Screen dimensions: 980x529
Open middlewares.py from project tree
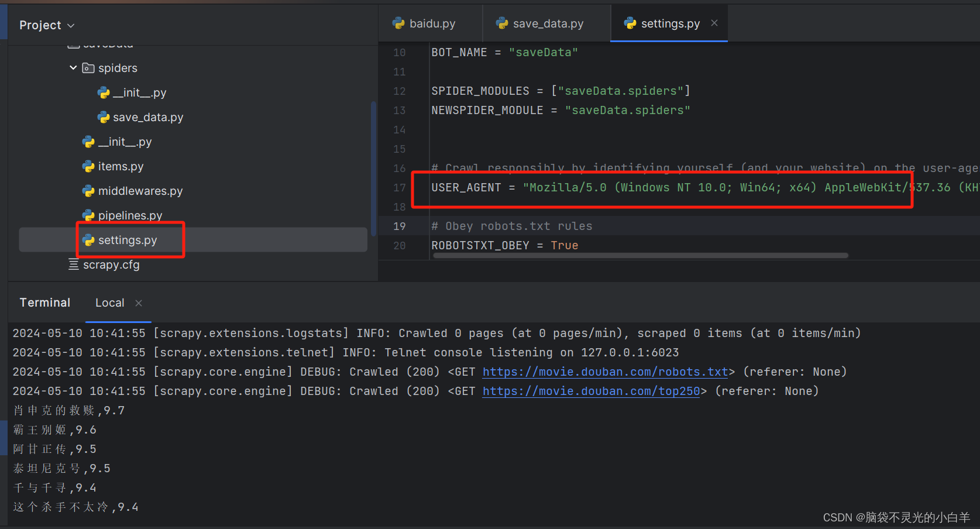(140, 191)
